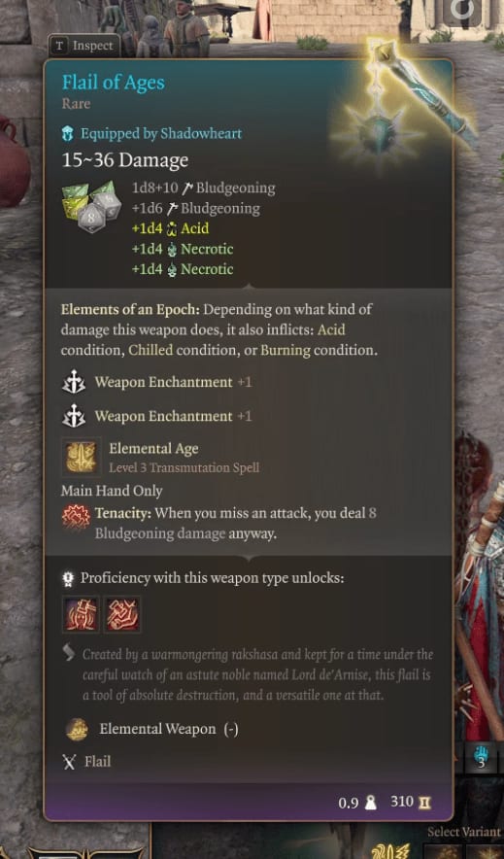Select the second proficiency unlock skill icon
The height and width of the screenshot is (859, 504).
[x=122, y=614]
